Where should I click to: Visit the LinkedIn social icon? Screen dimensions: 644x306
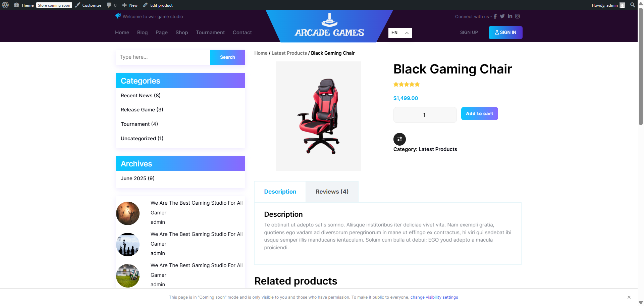point(510,16)
